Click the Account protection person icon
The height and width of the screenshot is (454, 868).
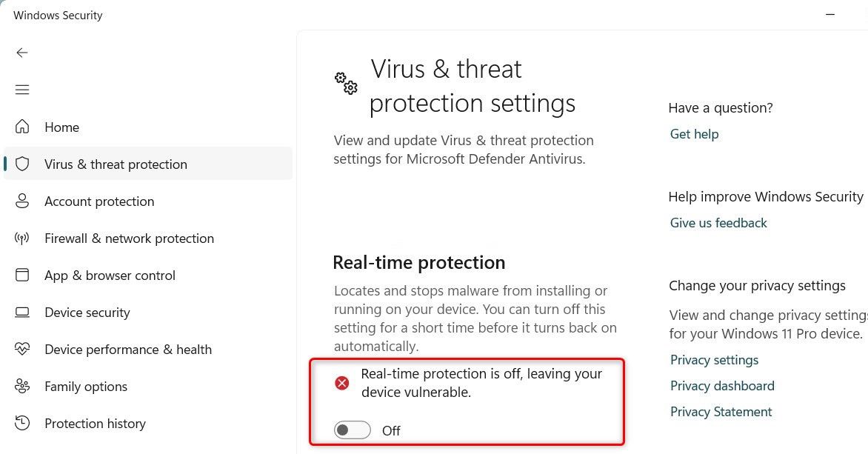(22, 201)
